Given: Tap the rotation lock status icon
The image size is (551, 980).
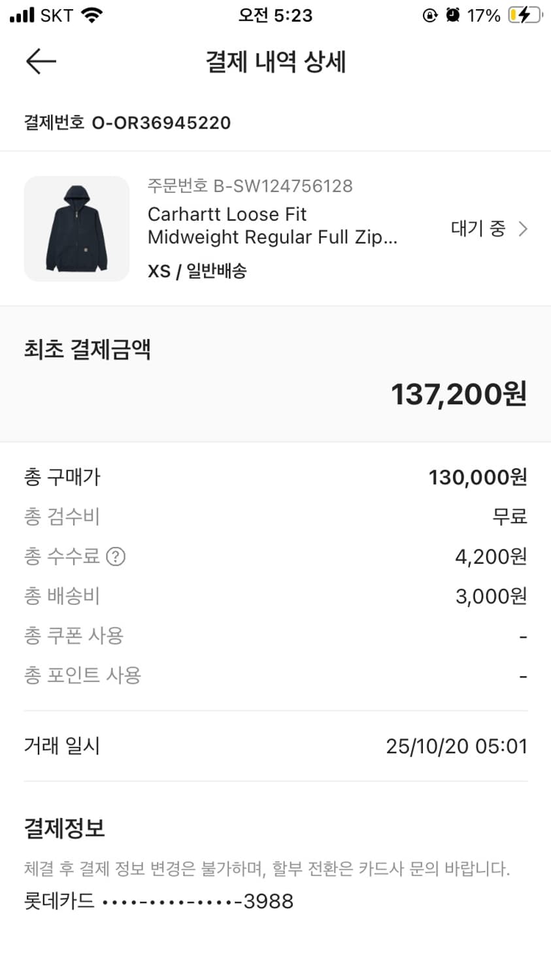Looking at the screenshot, I should pyautogui.click(x=430, y=15).
